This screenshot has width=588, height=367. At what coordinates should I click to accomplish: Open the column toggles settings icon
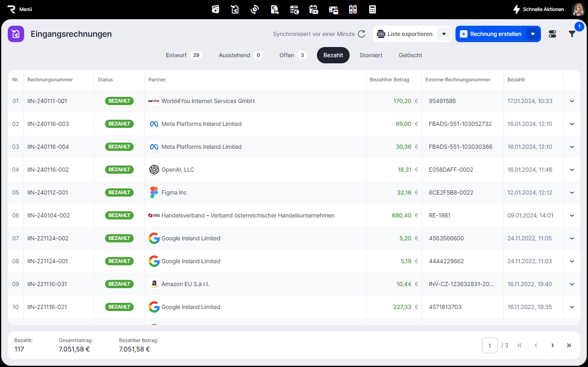click(x=552, y=34)
